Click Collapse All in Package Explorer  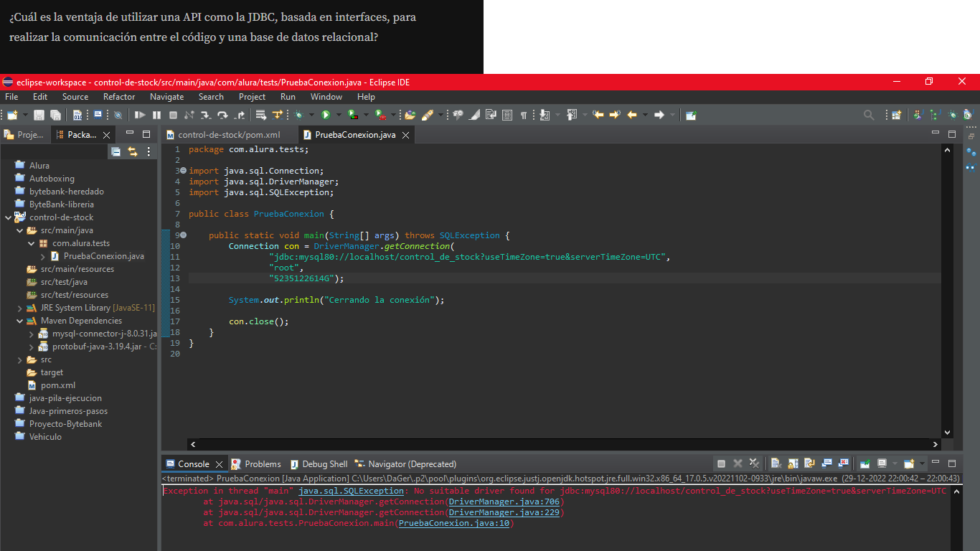click(x=116, y=151)
